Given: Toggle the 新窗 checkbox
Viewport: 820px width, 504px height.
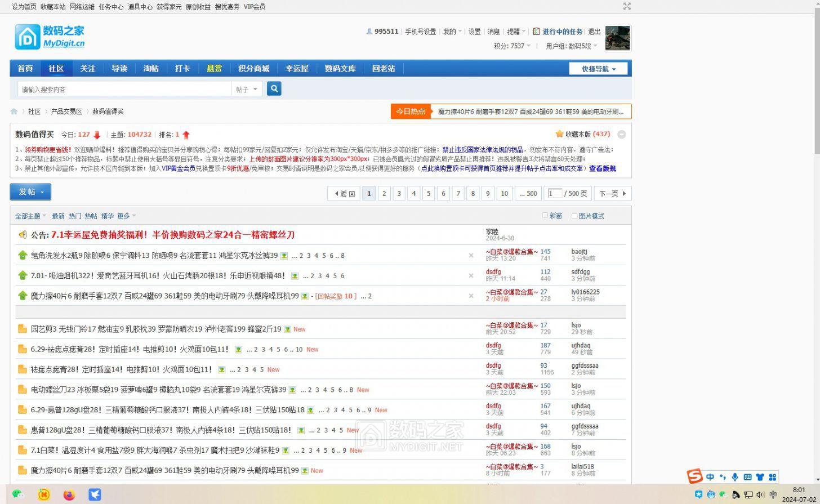Looking at the screenshot, I should pyautogui.click(x=545, y=215).
